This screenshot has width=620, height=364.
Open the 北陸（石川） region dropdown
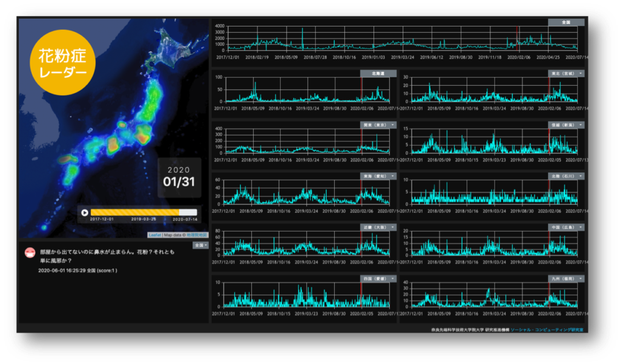(x=567, y=176)
